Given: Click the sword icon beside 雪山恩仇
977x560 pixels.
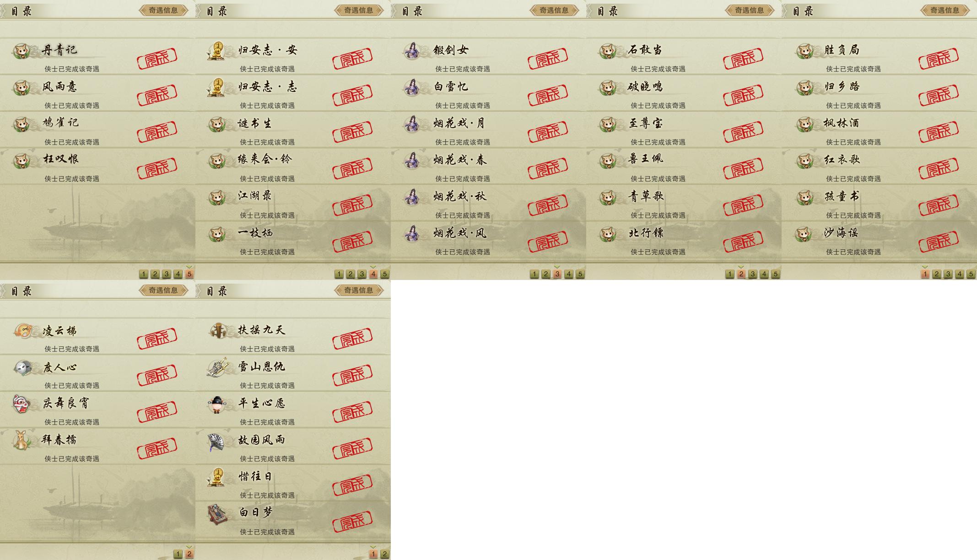Looking at the screenshot, I should coord(217,367).
